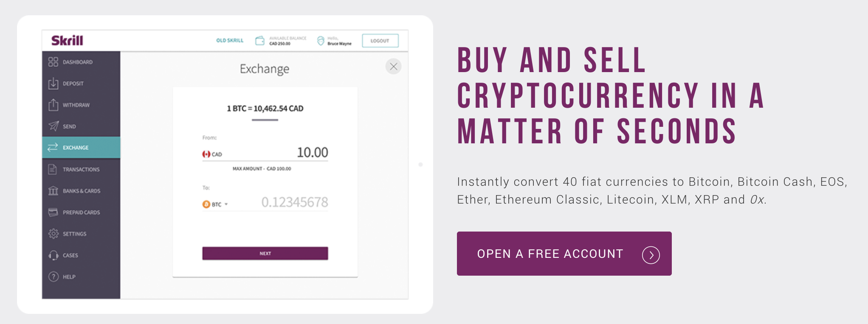Click the Next button in Exchange
Viewport: 868px width, 324px height.
tap(265, 253)
